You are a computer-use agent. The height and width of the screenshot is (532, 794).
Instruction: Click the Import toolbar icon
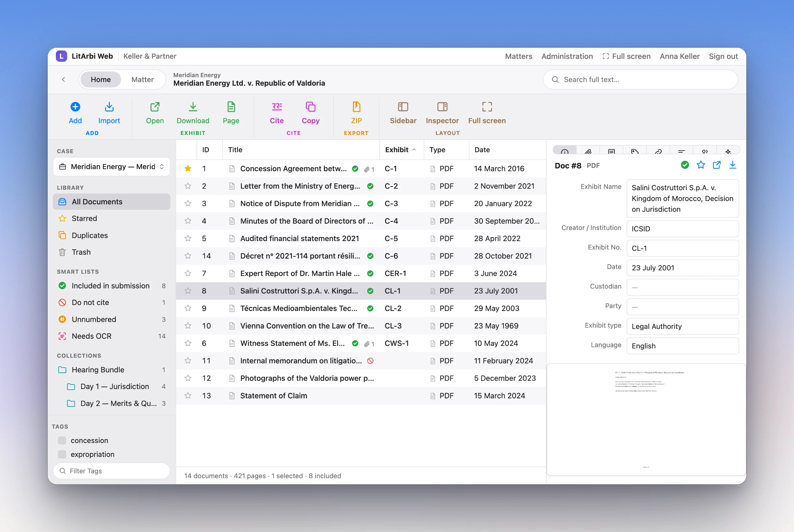[x=109, y=107]
